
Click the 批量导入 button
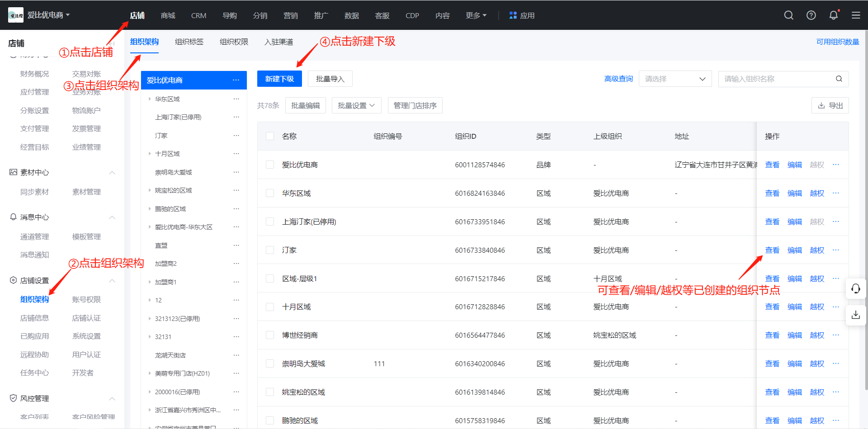point(330,79)
